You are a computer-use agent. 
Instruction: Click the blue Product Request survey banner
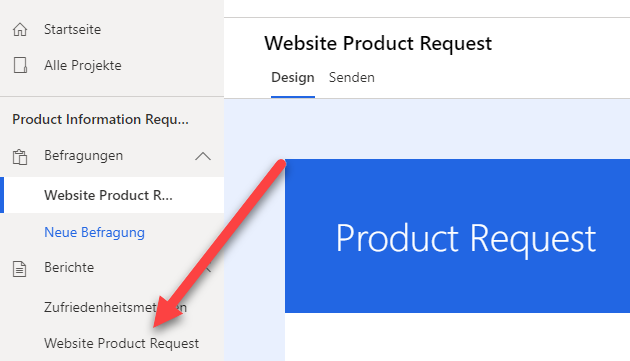(457, 236)
